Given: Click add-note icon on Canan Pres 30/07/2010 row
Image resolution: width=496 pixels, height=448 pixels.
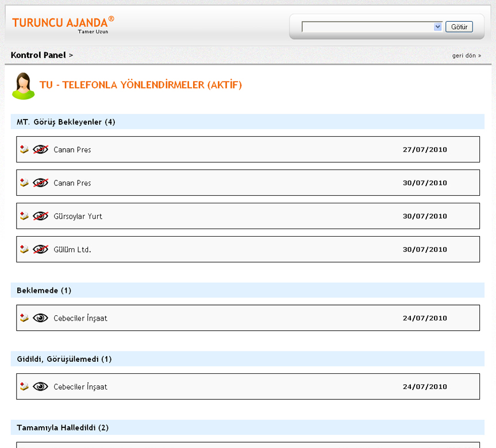Looking at the screenshot, I should 24,183.
